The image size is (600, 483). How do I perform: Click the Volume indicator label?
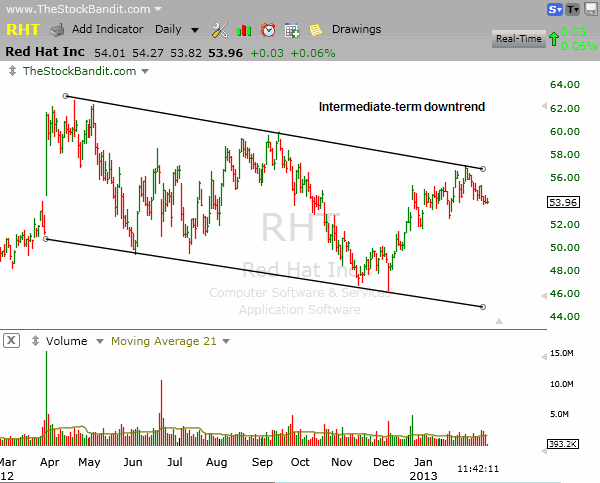(67, 341)
